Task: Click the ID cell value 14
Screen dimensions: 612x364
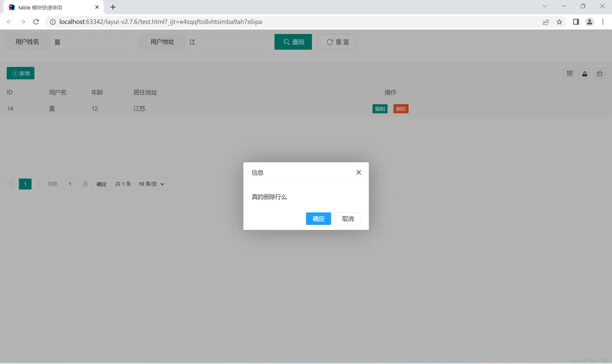Action: 10,109
